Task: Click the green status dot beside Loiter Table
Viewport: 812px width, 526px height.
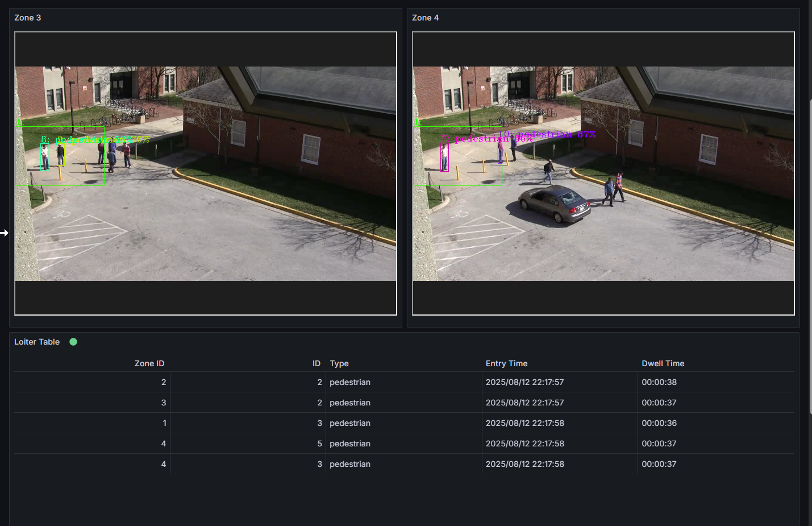Action: [73, 342]
